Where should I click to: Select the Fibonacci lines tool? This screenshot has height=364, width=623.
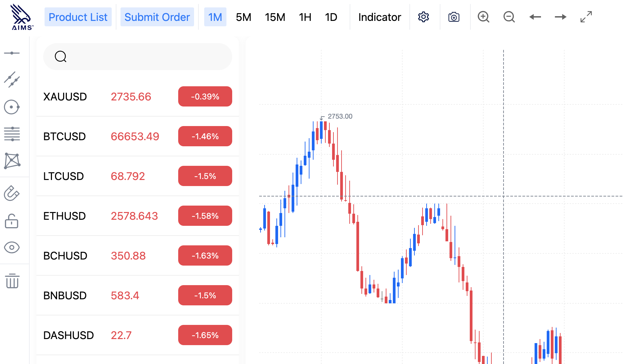coord(12,134)
